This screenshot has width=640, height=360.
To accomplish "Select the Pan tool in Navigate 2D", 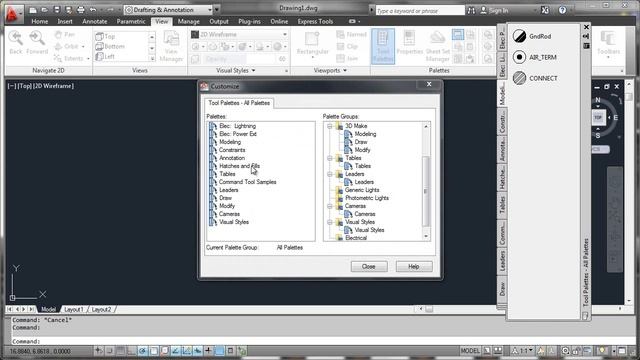I will (x=65, y=35).
